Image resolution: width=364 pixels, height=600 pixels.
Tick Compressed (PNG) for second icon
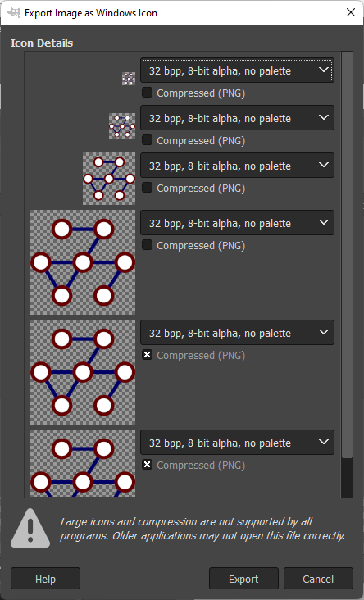pos(147,140)
